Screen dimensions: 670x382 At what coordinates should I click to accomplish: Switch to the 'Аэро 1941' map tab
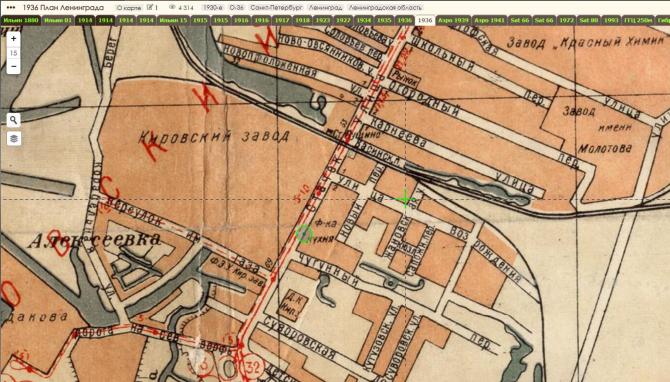click(x=489, y=20)
